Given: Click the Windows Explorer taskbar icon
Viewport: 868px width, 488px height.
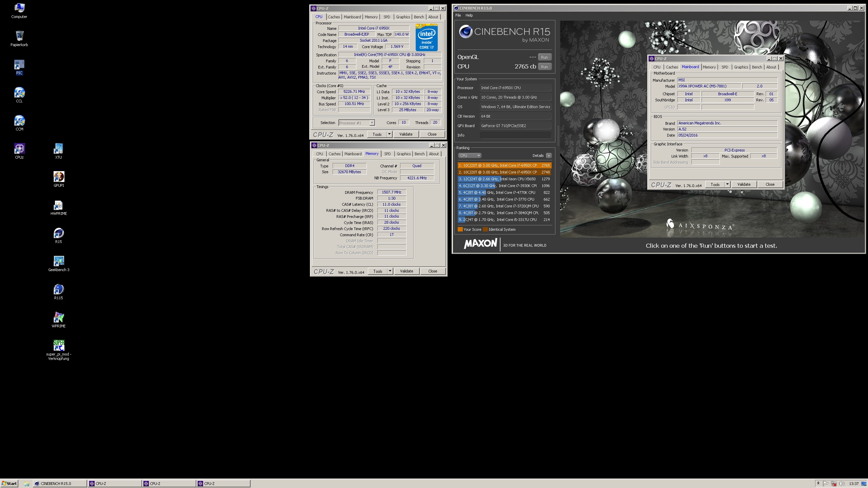Looking at the screenshot, I should pos(27,484).
